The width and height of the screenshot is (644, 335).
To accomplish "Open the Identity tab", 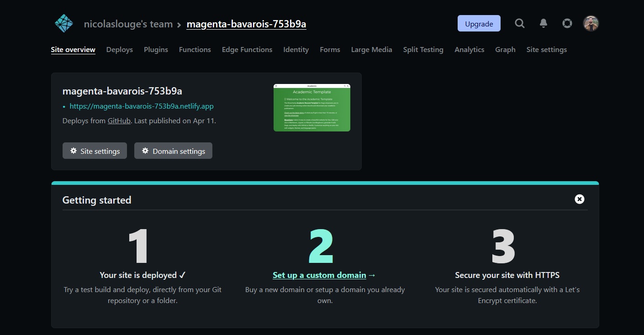I will [296, 49].
